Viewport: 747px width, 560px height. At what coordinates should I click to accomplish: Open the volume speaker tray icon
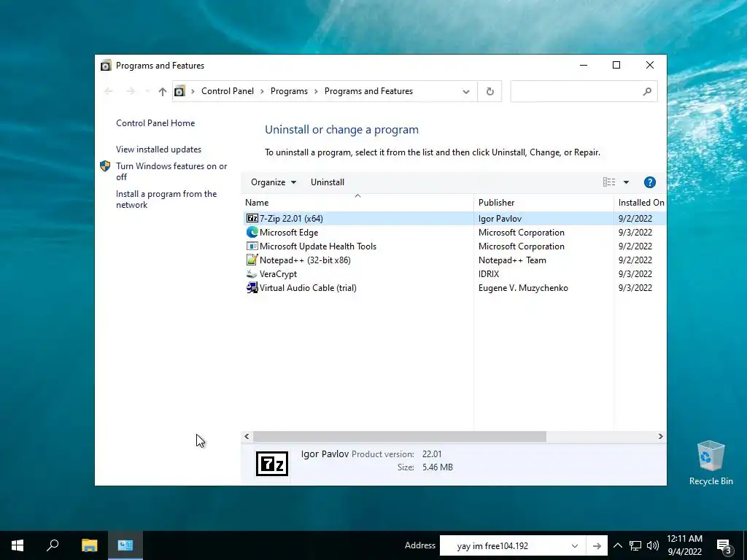pyautogui.click(x=653, y=545)
